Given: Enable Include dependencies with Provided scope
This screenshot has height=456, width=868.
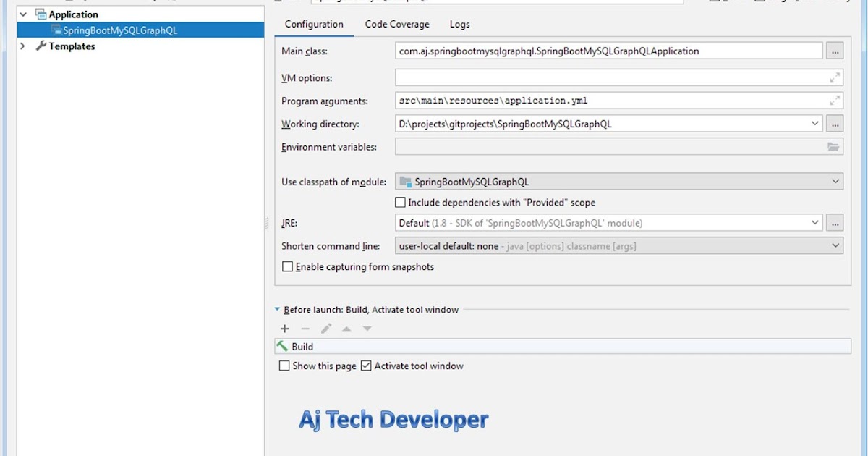Looking at the screenshot, I should (400, 203).
